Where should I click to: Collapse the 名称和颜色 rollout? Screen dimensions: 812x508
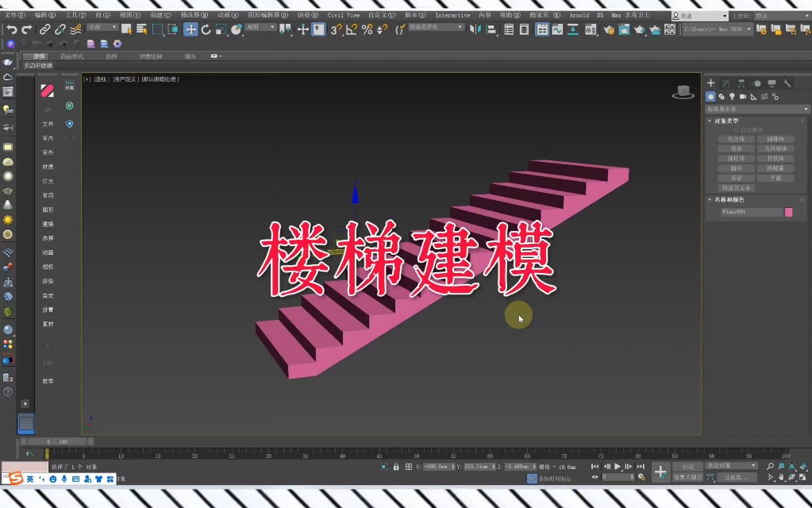point(727,199)
